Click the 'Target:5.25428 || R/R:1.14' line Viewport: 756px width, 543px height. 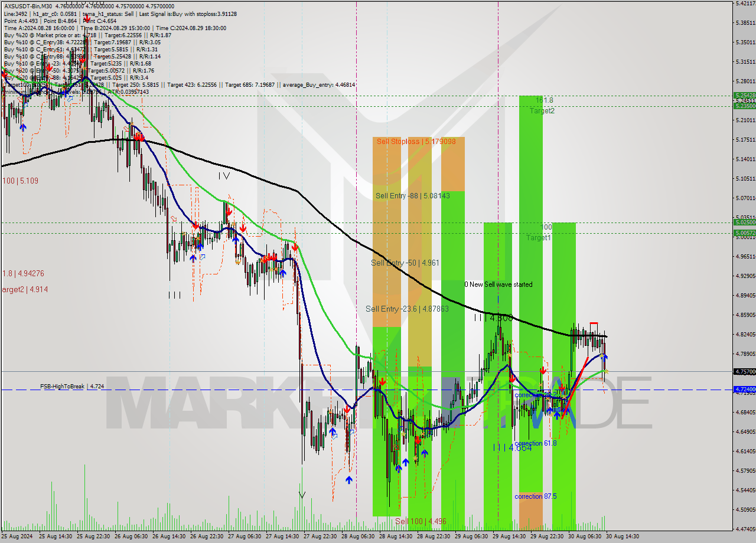[126, 56]
